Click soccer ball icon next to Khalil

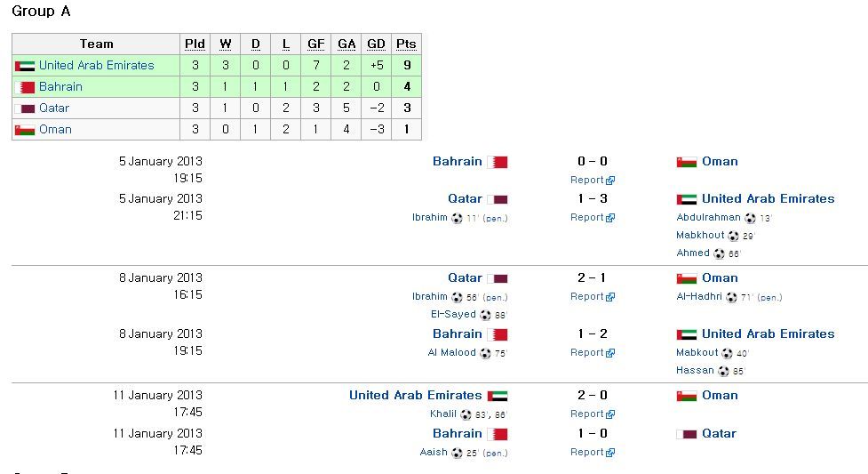[466, 414]
